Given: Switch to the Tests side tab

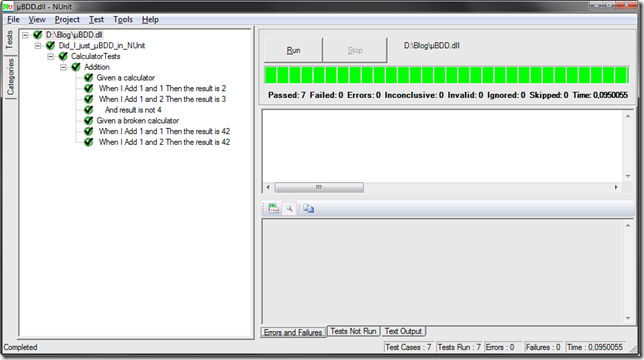Looking at the screenshot, I should [x=9, y=40].
